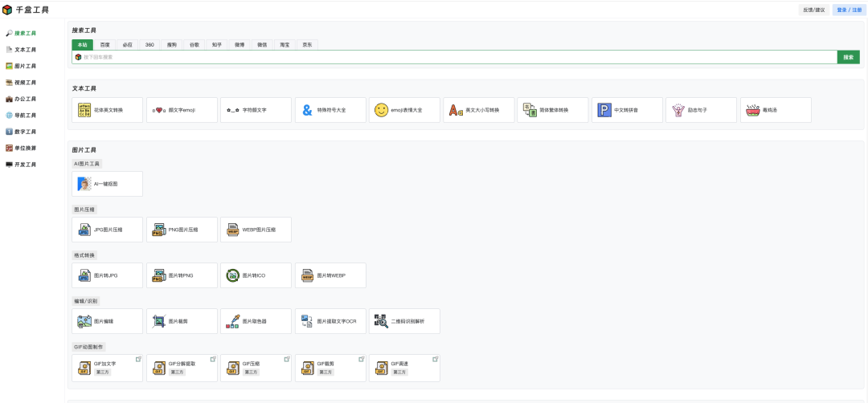The height and width of the screenshot is (403, 868).
Task: Click the 励志句子 icon
Action: click(x=678, y=110)
